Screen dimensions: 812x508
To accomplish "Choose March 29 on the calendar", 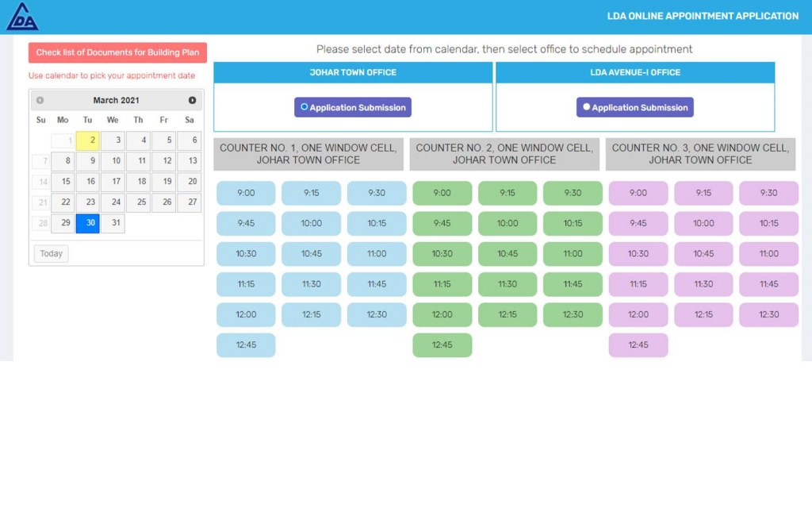I will coord(62,223).
